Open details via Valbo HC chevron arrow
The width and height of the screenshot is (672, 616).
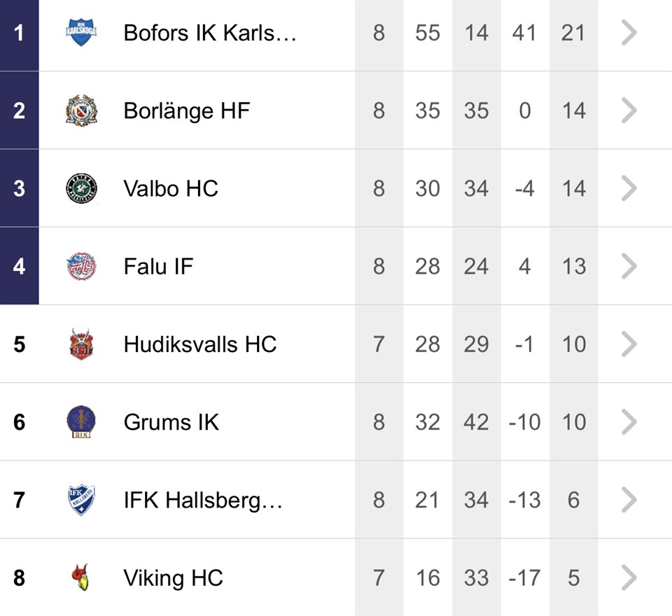pos(629,188)
